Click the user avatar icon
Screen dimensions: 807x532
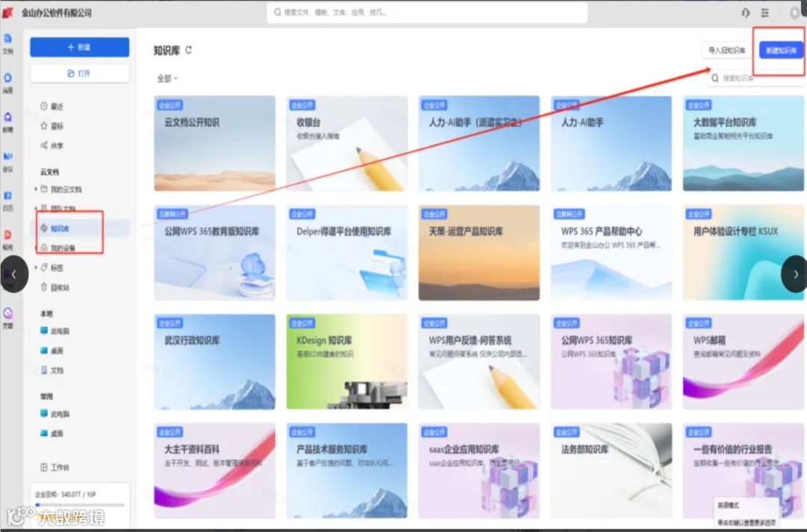796,13
